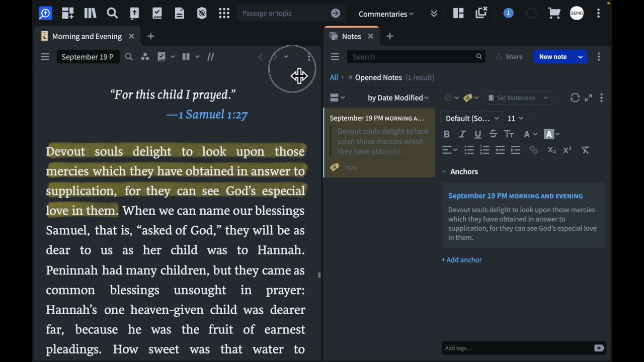Open the note icon style dropdown
The width and height of the screenshot is (644, 362).
point(471,98)
